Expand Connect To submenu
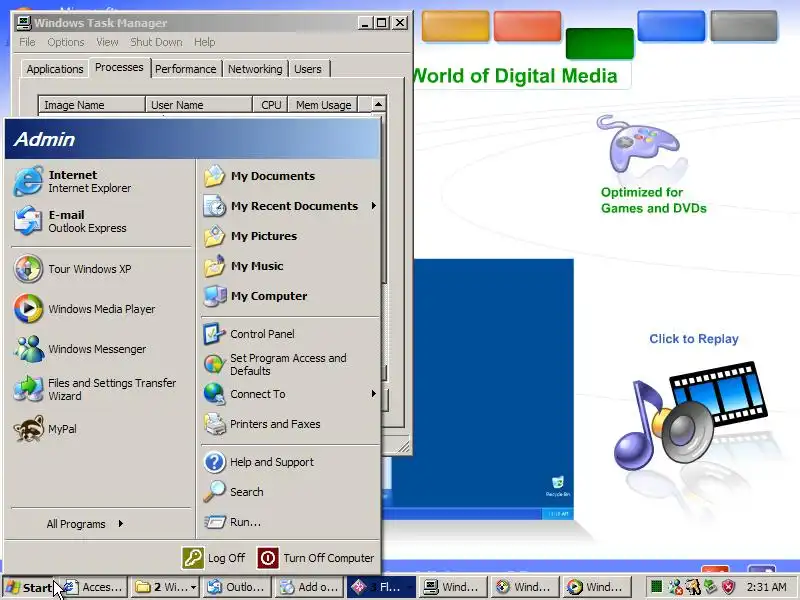This screenshot has height=600, width=800. pos(290,394)
